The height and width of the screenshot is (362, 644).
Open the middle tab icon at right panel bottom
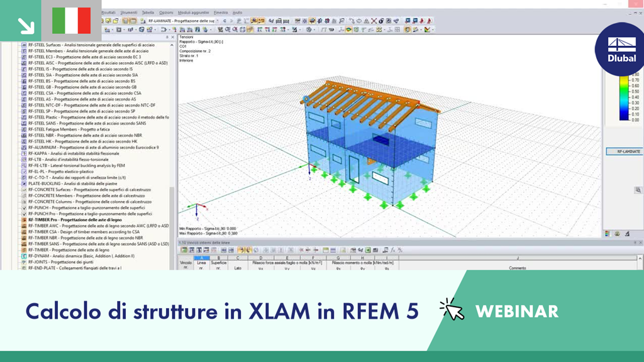pyautogui.click(x=618, y=234)
